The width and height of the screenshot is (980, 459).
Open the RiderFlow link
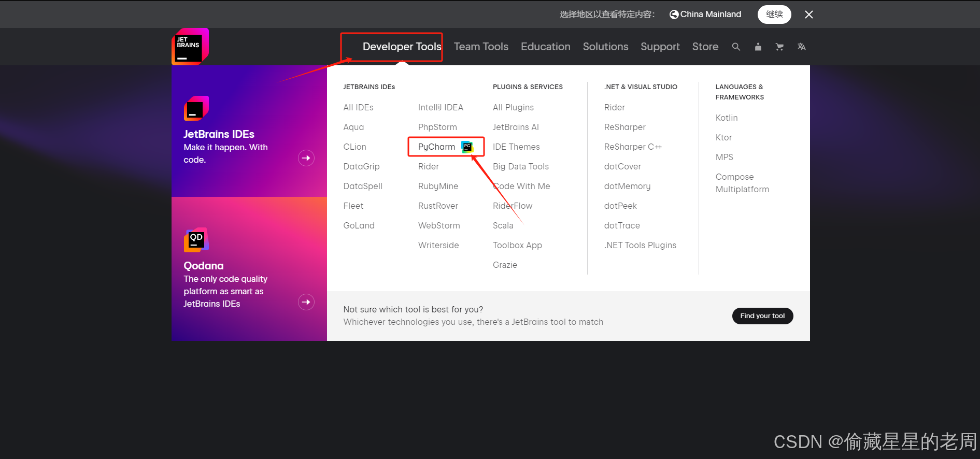pyautogui.click(x=513, y=206)
